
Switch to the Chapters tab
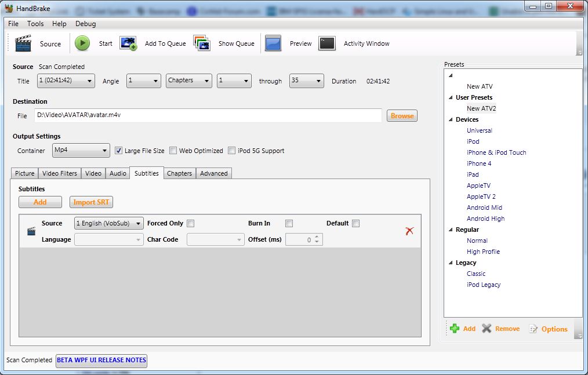tap(180, 173)
